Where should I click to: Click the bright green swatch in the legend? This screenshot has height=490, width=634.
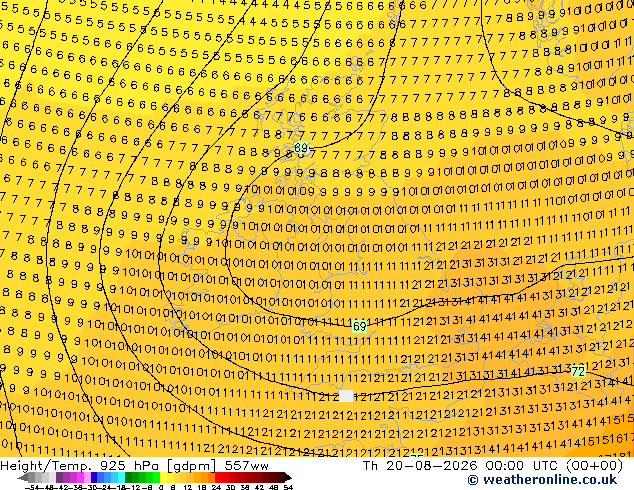(156, 477)
